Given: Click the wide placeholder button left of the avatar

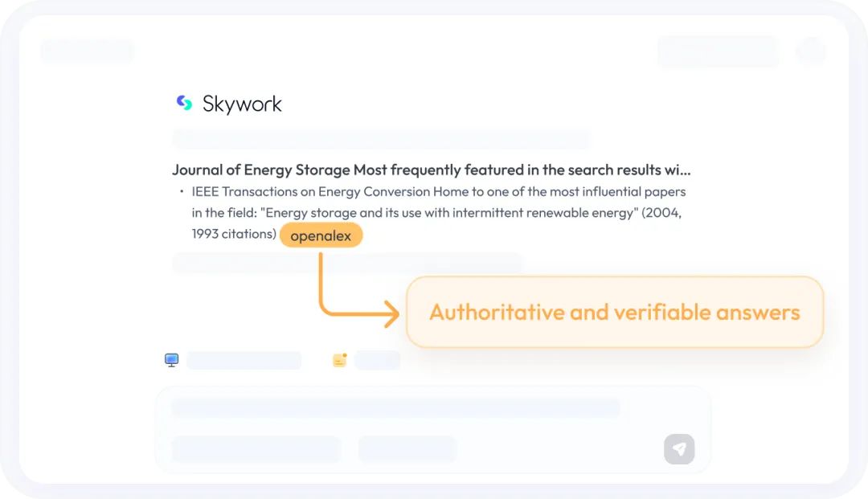Looking at the screenshot, I should [717, 51].
